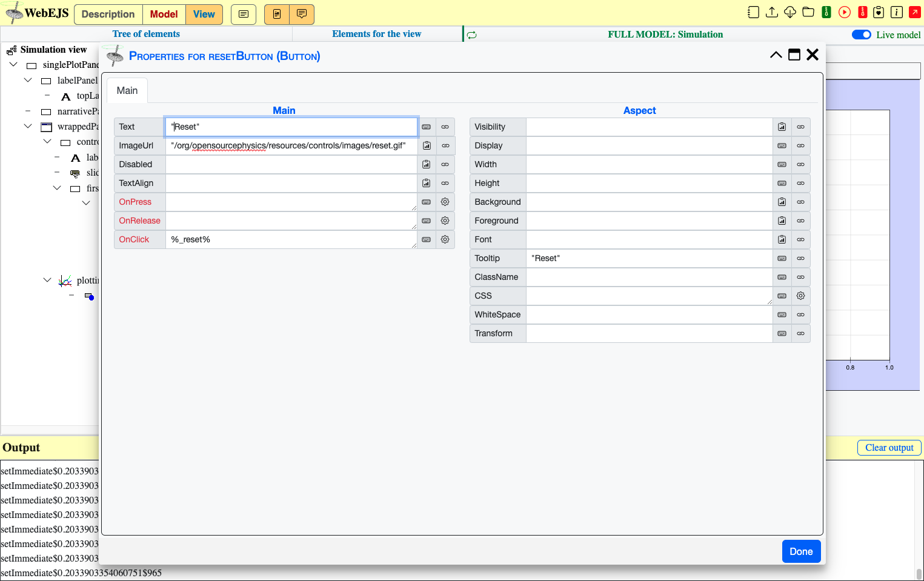The image size is (924, 581).
Task: Click the Text property input field
Action: coord(291,127)
